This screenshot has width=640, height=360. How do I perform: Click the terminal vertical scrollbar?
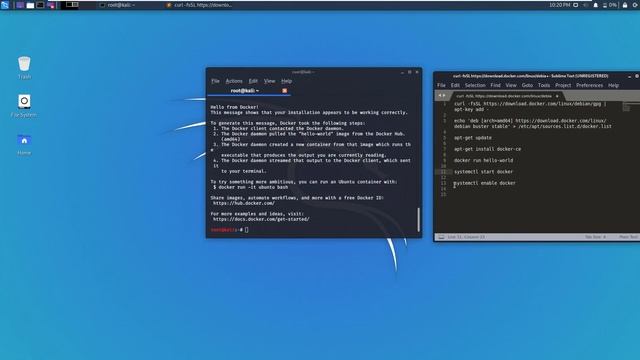(x=418, y=220)
